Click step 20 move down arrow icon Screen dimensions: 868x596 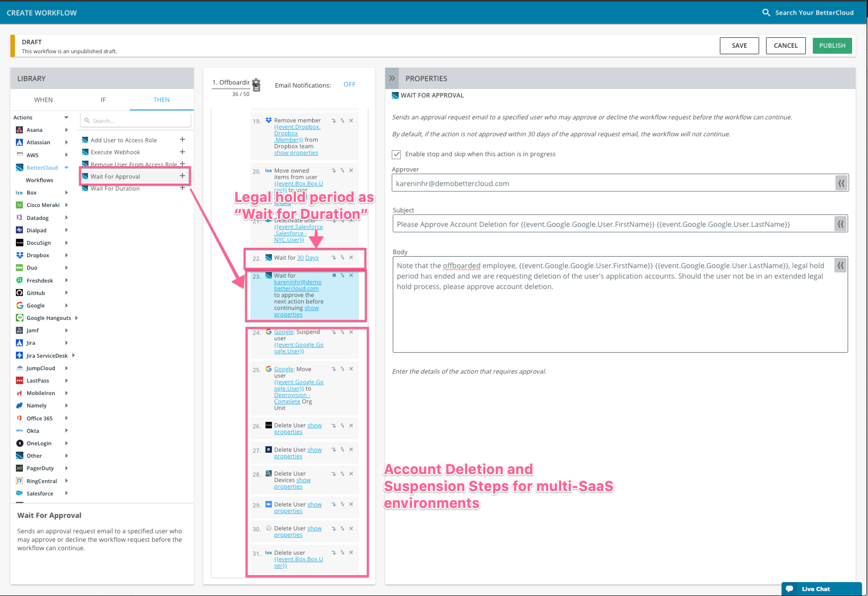click(x=334, y=170)
